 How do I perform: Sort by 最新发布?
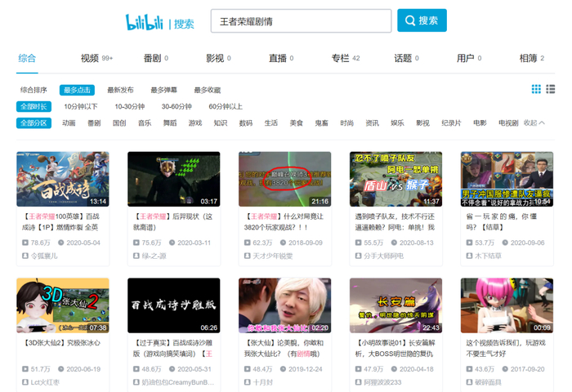(120, 90)
